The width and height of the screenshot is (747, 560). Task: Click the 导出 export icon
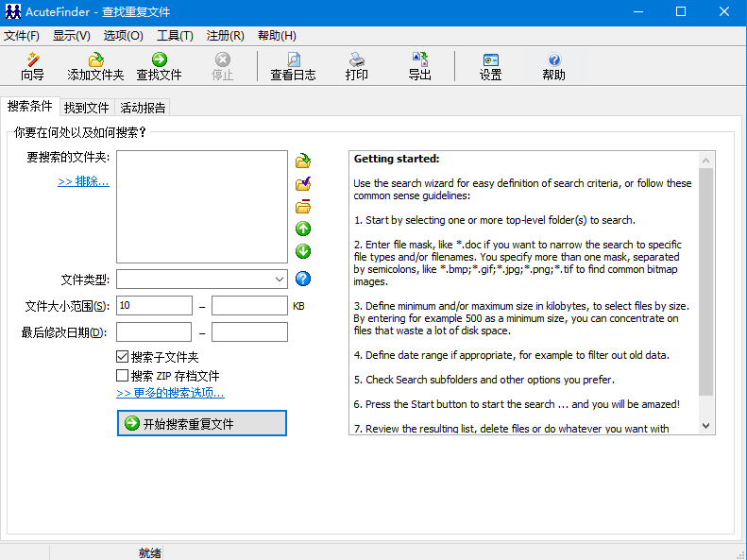[x=419, y=66]
